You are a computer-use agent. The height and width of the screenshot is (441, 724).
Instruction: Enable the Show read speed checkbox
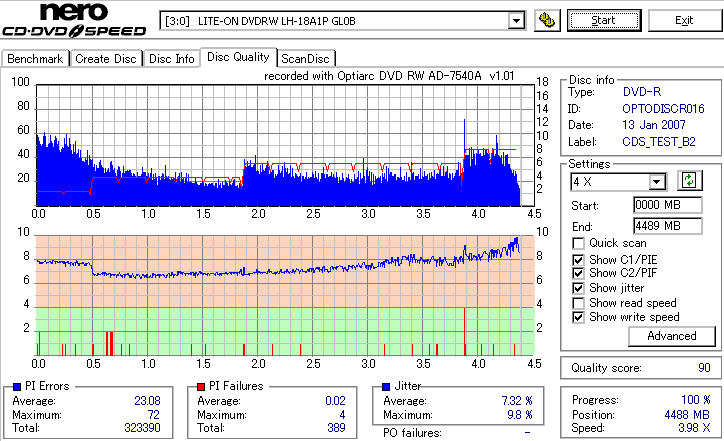pos(578,303)
